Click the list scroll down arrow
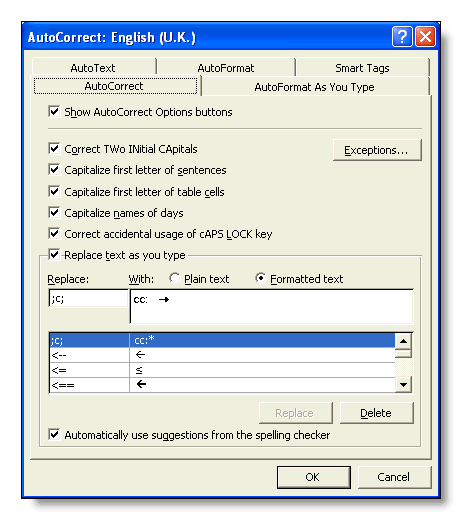Image resolution: width=462 pixels, height=520 pixels. click(x=403, y=385)
